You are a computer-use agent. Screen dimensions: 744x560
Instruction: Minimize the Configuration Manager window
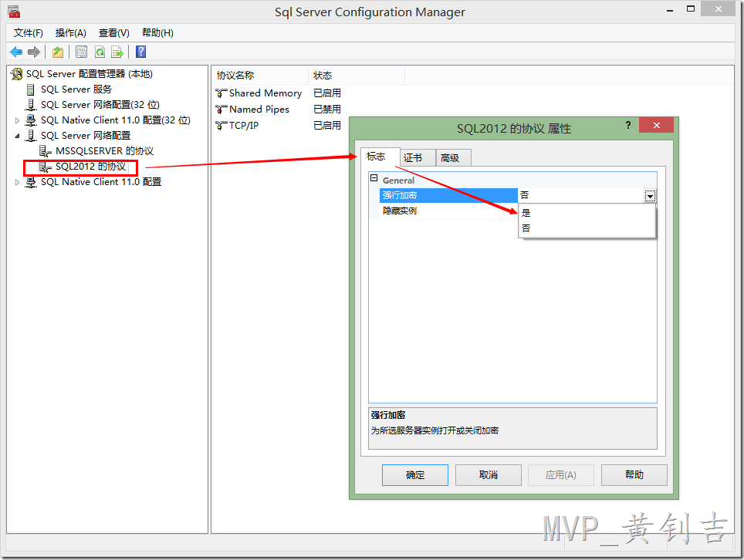[670, 10]
